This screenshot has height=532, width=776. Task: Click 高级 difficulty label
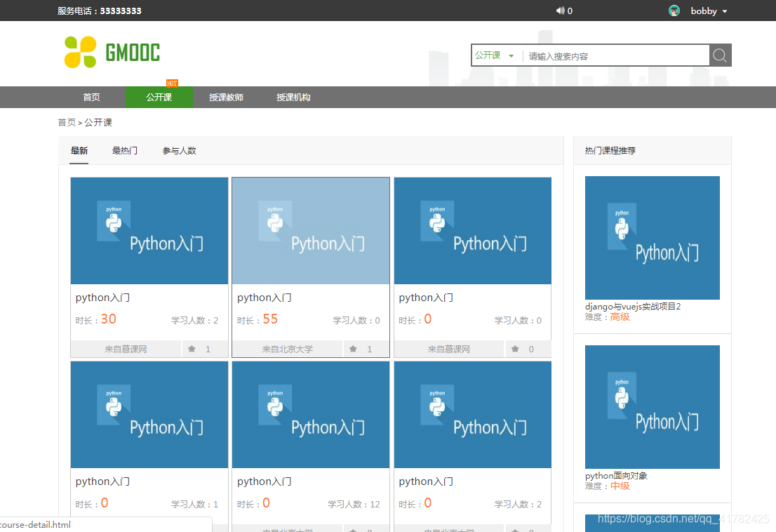pos(620,317)
